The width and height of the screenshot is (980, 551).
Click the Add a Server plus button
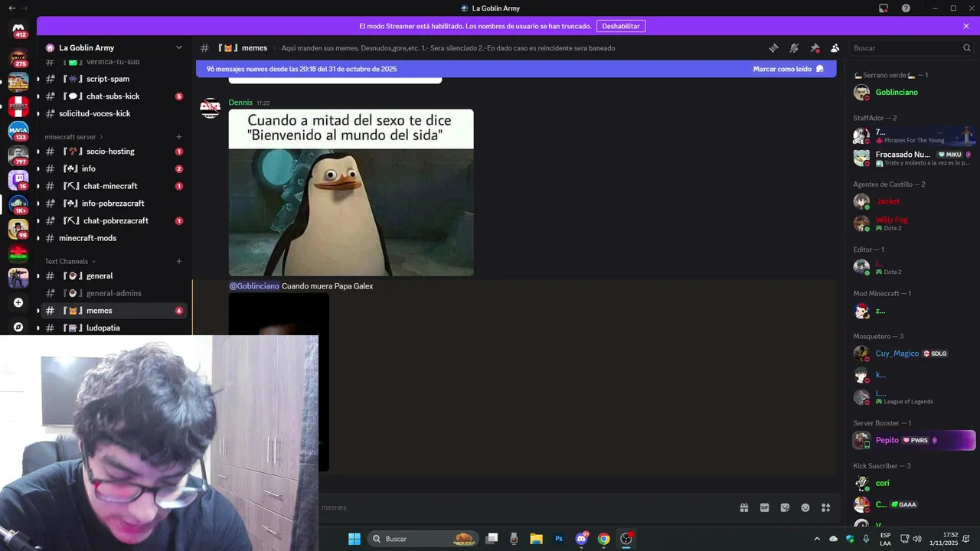pyautogui.click(x=18, y=302)
